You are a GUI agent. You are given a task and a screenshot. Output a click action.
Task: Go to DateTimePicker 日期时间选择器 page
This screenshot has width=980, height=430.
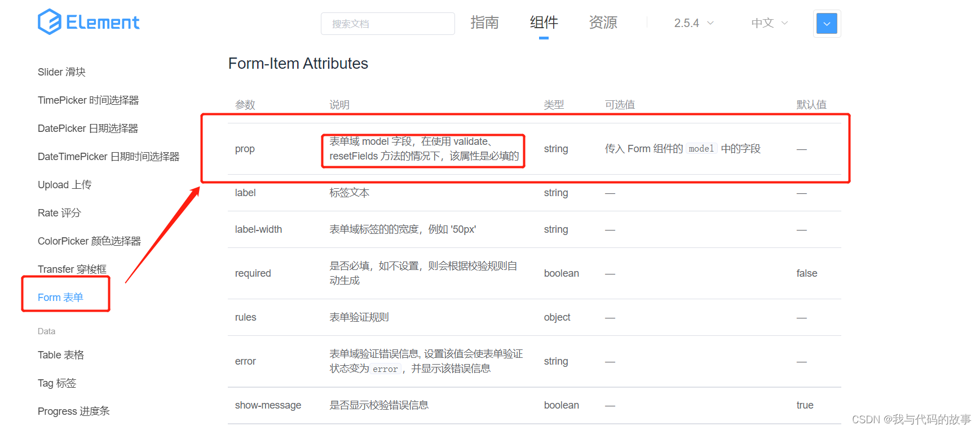108,157
